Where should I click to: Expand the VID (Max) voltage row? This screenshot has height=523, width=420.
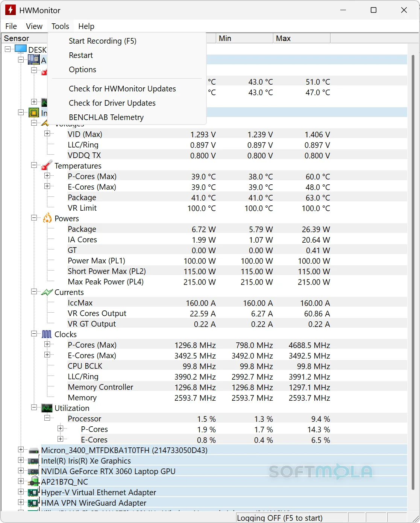[47, 134]
